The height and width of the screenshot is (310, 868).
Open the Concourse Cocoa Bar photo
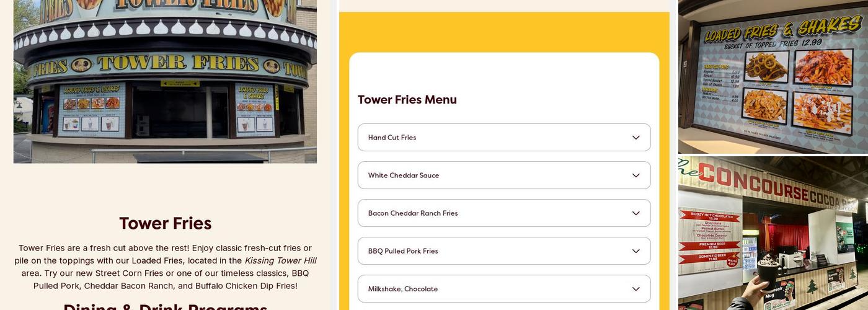pyautogui.click(x=773, y=233)
